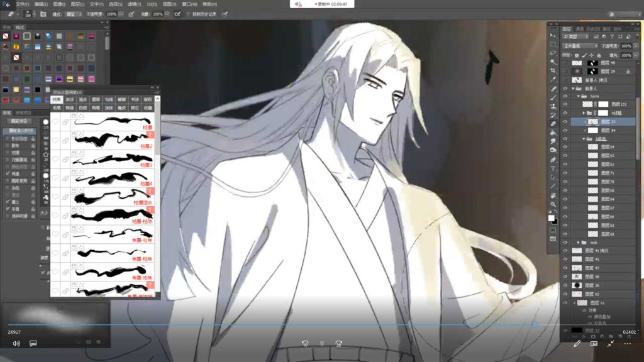Select the Zoom magnifier tool

pos(553,204)
